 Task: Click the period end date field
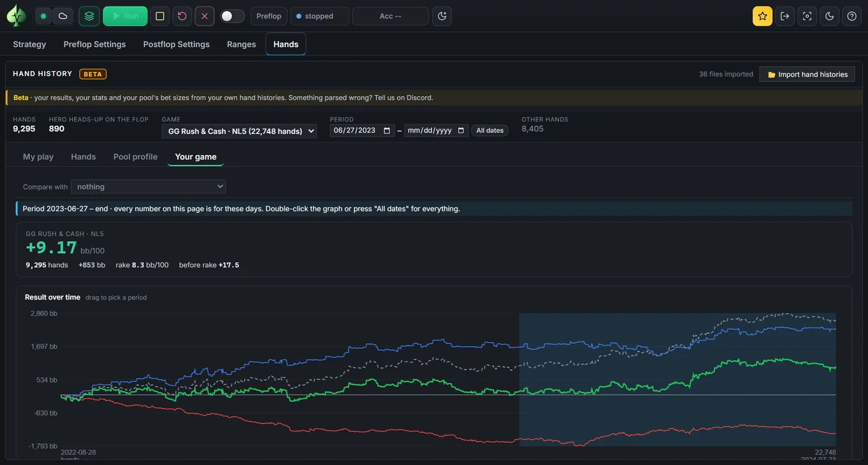click(x=436, y=131)
